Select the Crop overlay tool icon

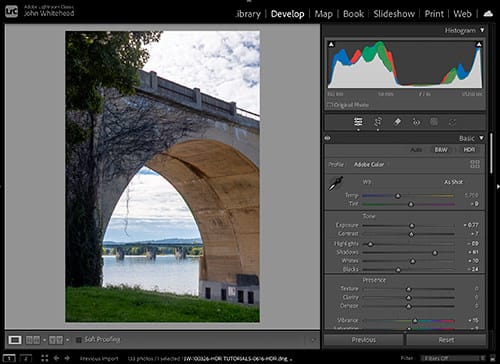[378, 122]
